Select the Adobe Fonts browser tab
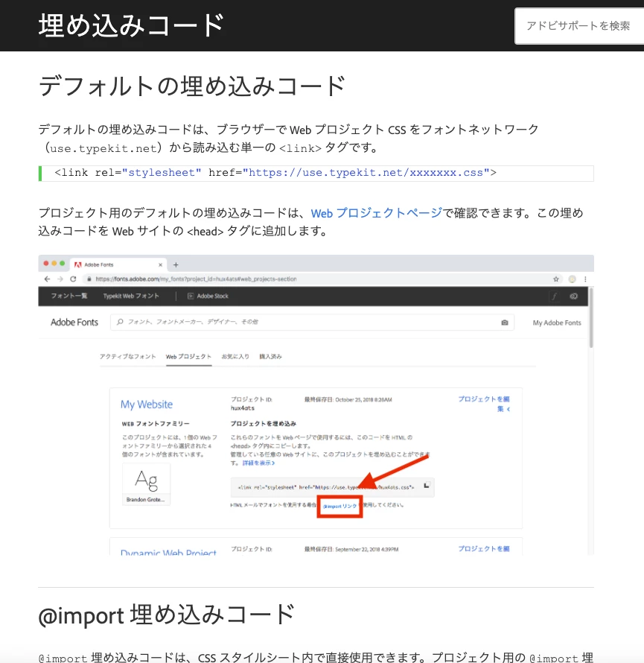 point(118,264)
